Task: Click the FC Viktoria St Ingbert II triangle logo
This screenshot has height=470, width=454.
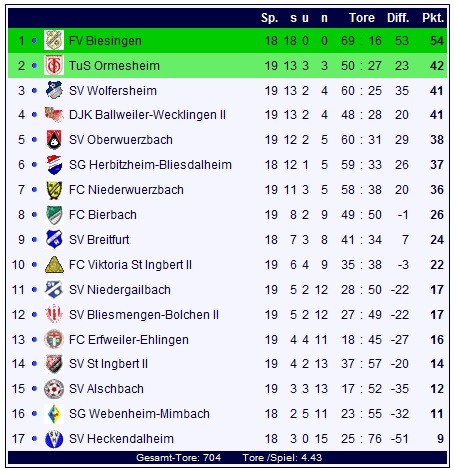Action: [54, 265]
